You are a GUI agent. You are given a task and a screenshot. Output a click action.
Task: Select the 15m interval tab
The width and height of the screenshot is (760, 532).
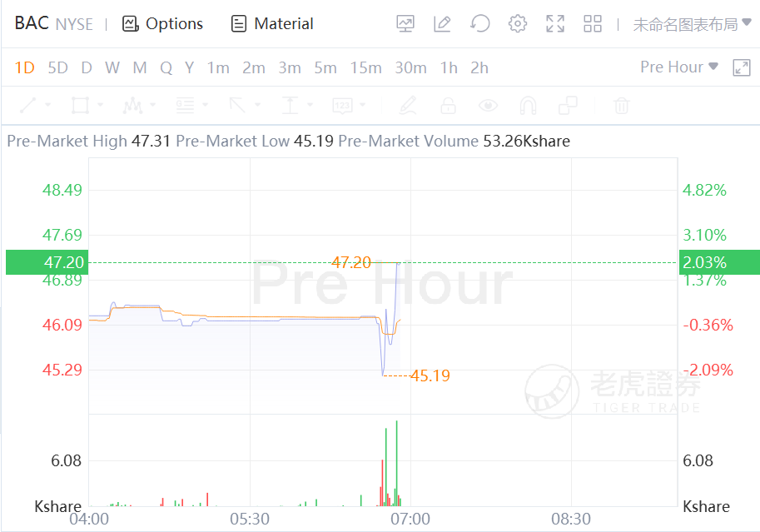365,67
